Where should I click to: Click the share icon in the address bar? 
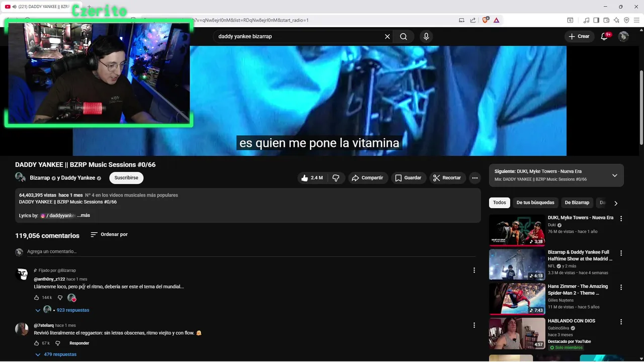[473, 20]
